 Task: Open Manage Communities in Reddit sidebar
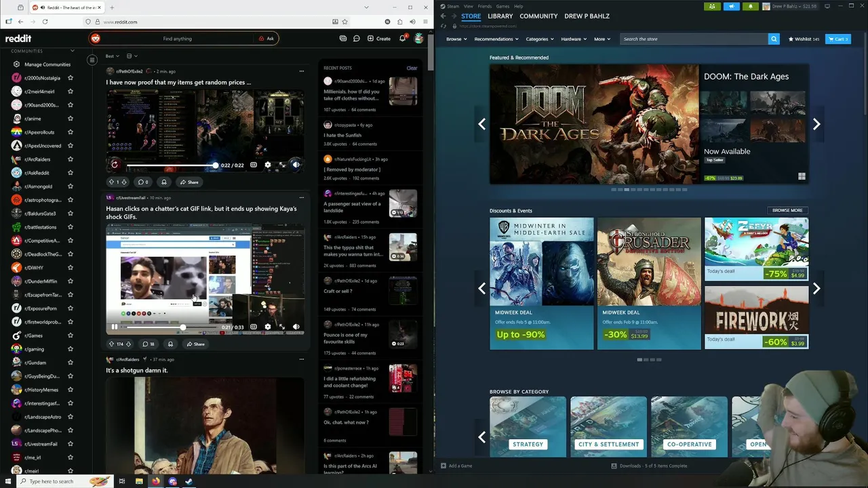41,64
